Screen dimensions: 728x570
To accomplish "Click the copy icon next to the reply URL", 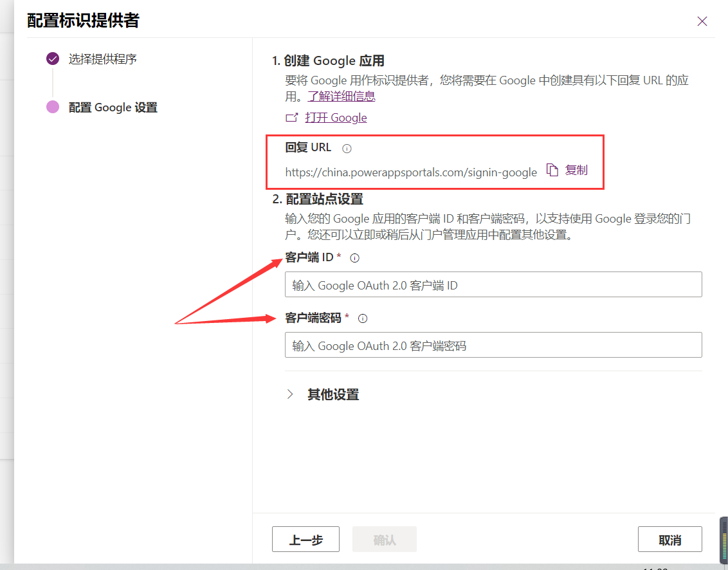I will coord(552,170).
